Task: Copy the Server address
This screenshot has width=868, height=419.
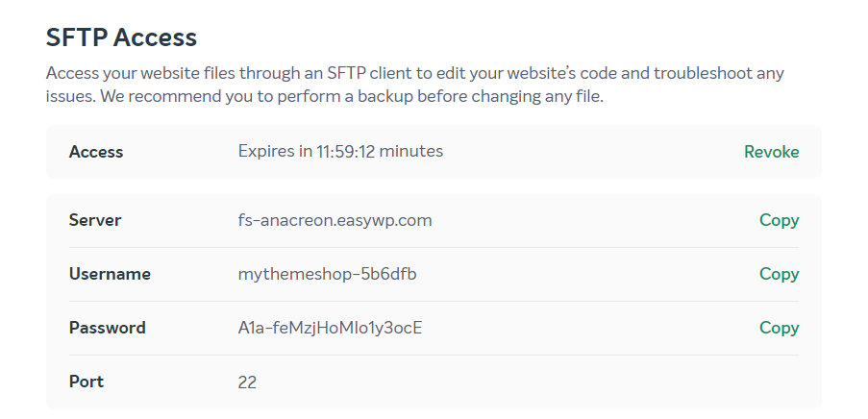Action: [x=779, y=220]
